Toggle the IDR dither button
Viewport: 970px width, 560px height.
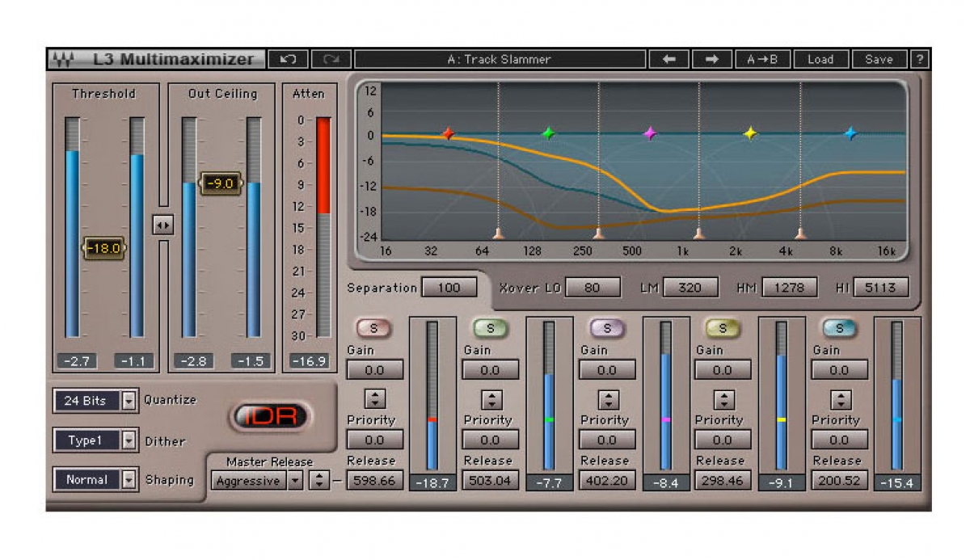271,415
